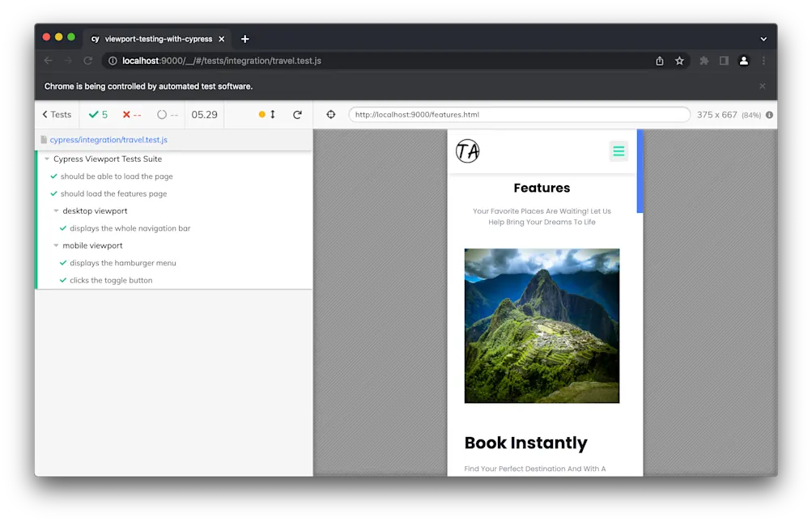Reload the Chrome page
Image resolution: width=812 pixels, height=522 pixels.
[x=88, y=61]
